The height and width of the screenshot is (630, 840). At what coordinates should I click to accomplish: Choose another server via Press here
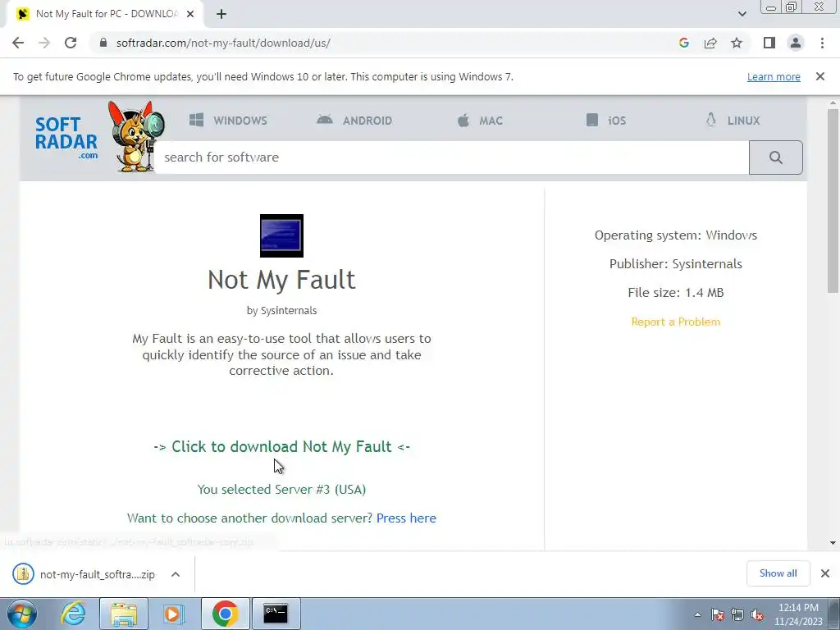pos(406,518)
